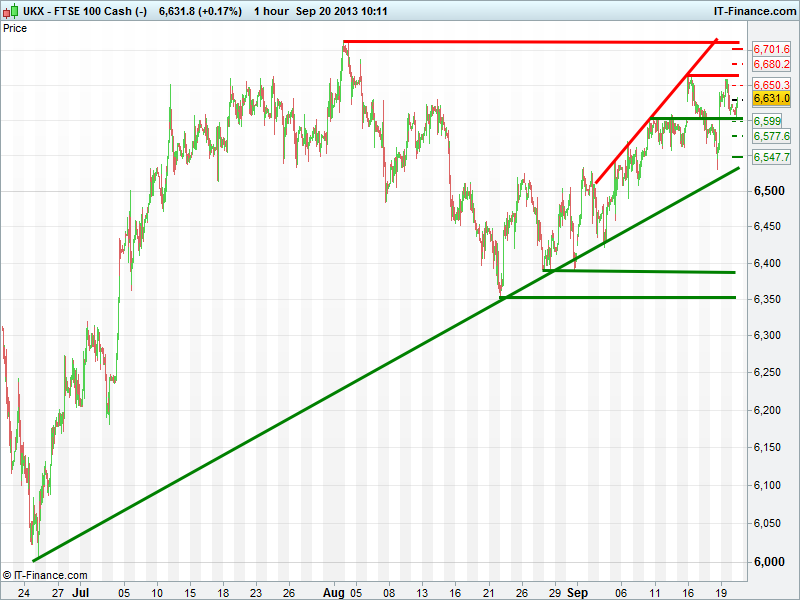Click the 11 date label on time axis
Image resolution: width=800 pixels, height=600 pixels.
click(x=654, y=593)
